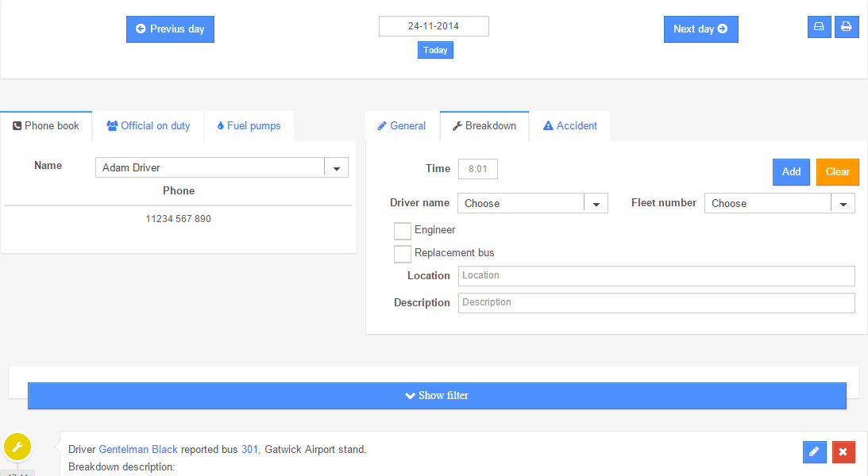The width and height of the screenshot is (868, 476).
Task: Click the printer icon button
Action: coord(847,27)
